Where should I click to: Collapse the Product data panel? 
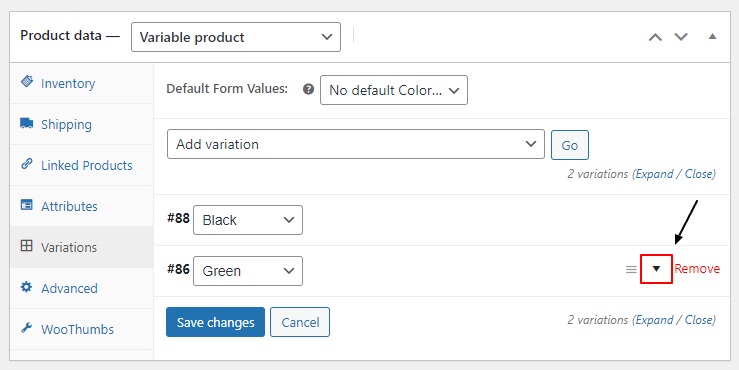pyautogui.click(x=713, y=36)
